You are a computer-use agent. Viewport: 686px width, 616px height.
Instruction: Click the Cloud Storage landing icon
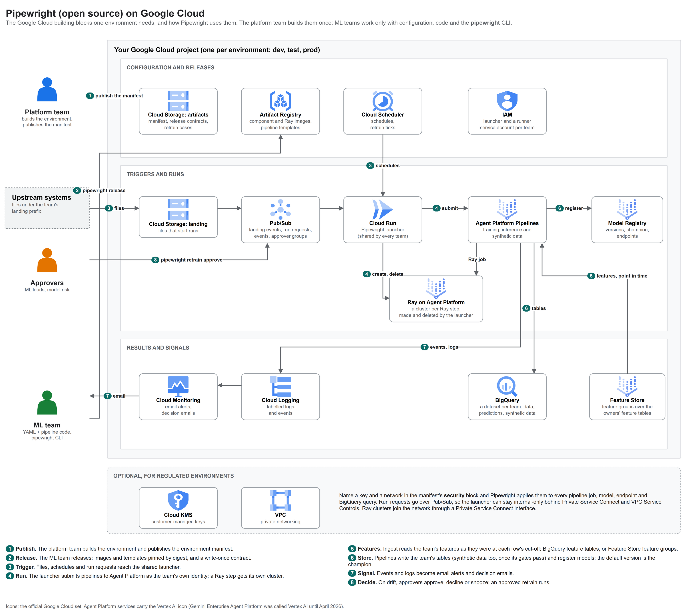pos(178,209)
